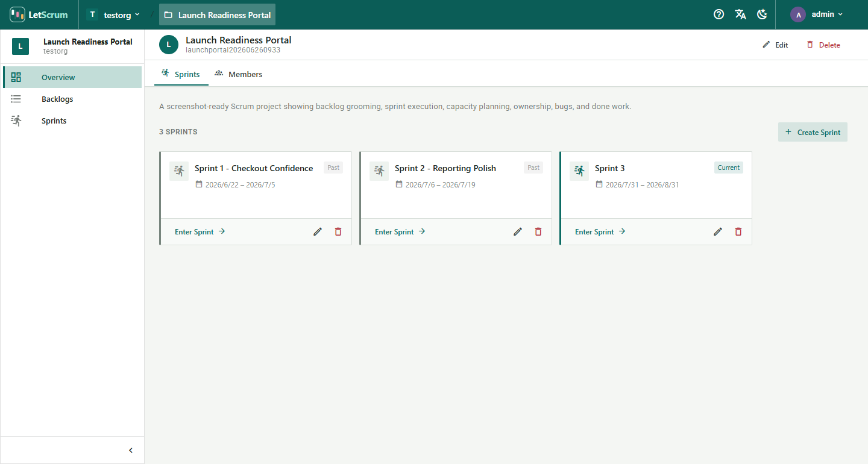Click Sprint 1 runner icon
The height and width of the screenshot is (464, 868).
point(179,171)
